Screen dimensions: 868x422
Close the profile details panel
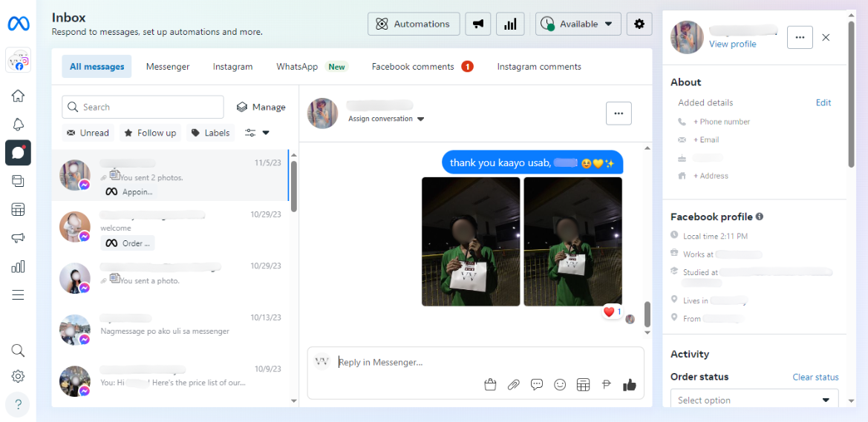(826, 37)
